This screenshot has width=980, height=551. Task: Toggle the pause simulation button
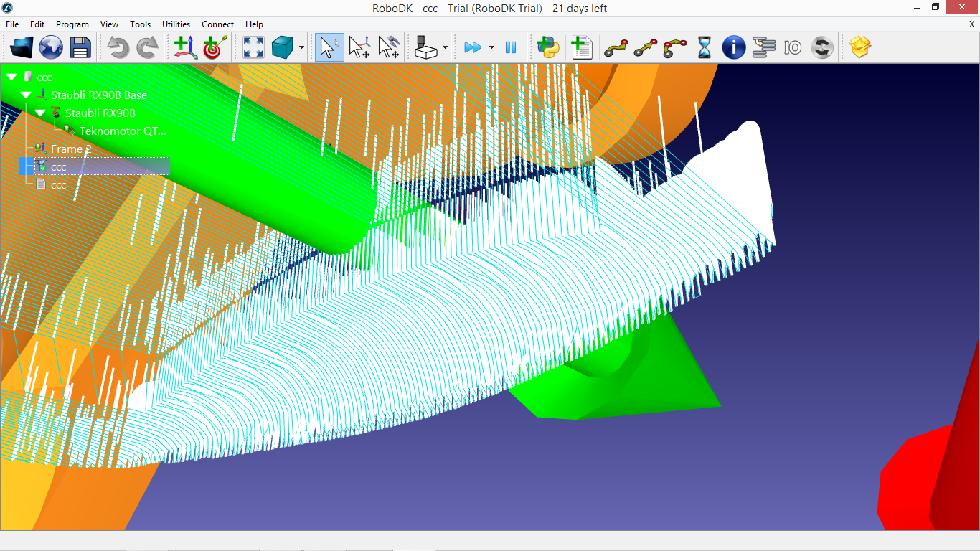(511, 48)
